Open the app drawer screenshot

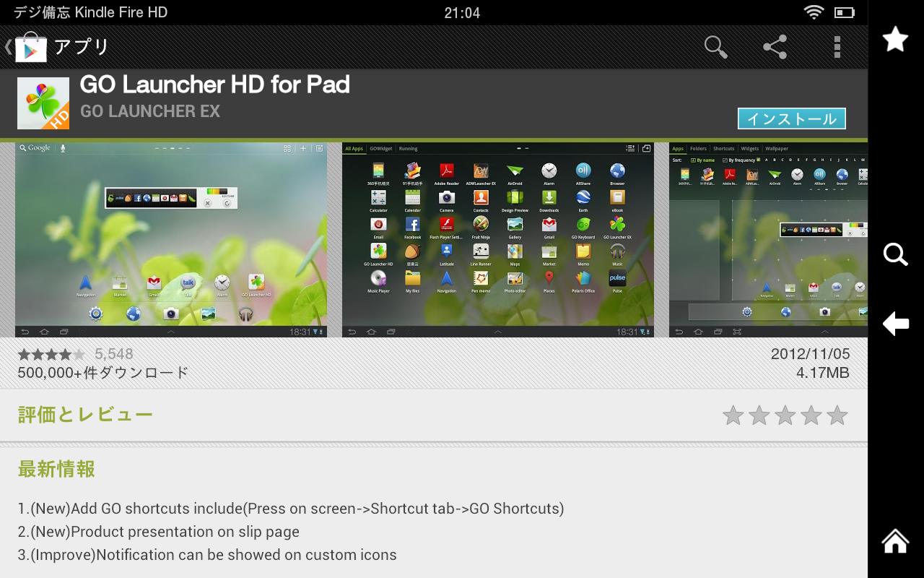[498, 239]
